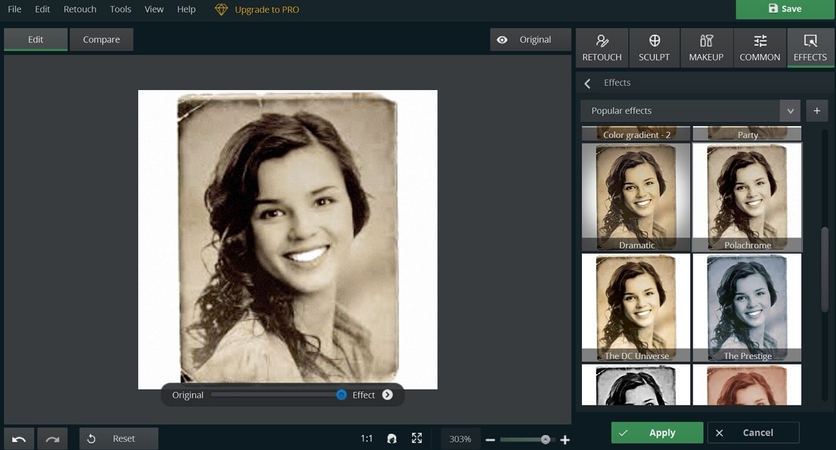Click the 303% zoom value field
The image size is (836, 450).
pyautogui.click(x=460, y=439)
